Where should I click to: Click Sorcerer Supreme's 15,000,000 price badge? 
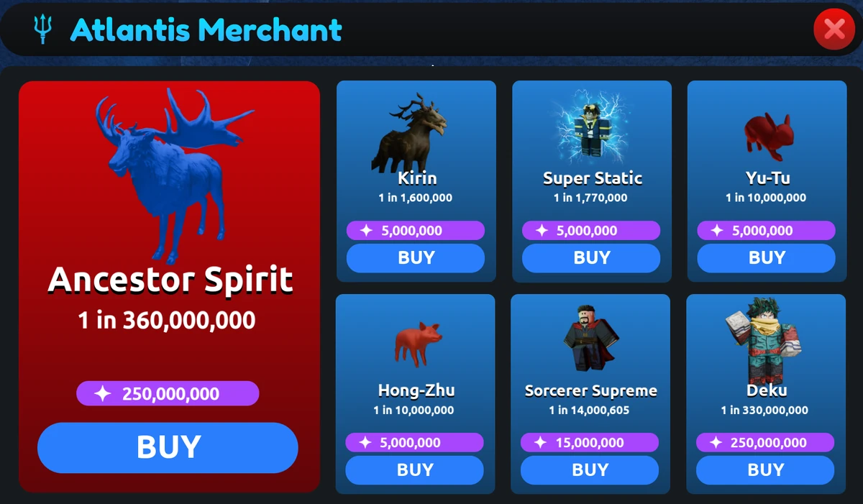pyautogui.click(x=590, y=443)
